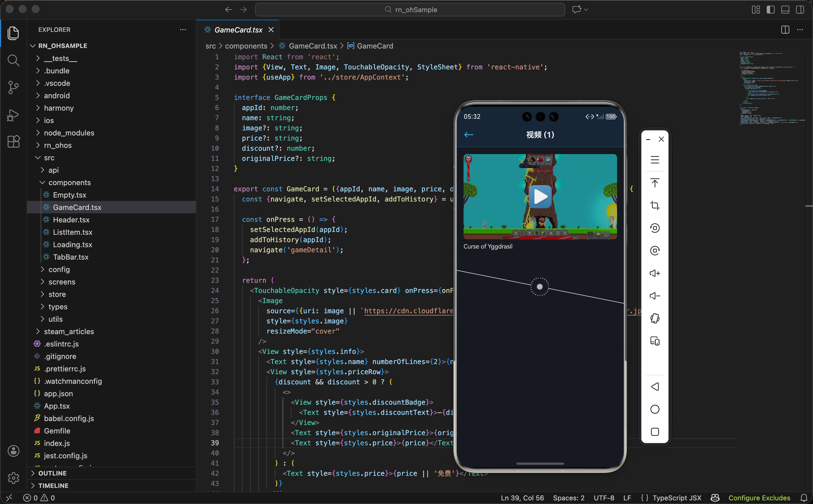Go forward in editor navigation history
Image resolution: width=813 pixels, height=504 pixels.
point(243,10)
